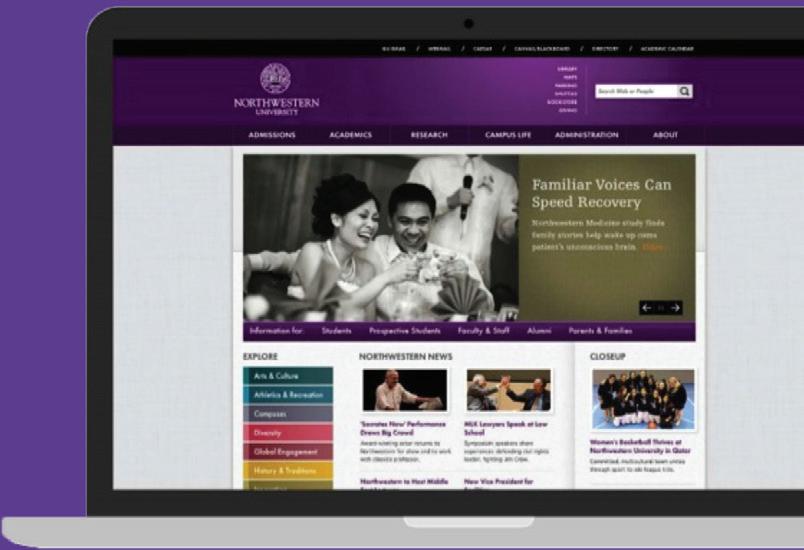Open the Webmail link in top bar
Image resolution: width=804 pixels, height=550 pixels.
click(439, 49)
